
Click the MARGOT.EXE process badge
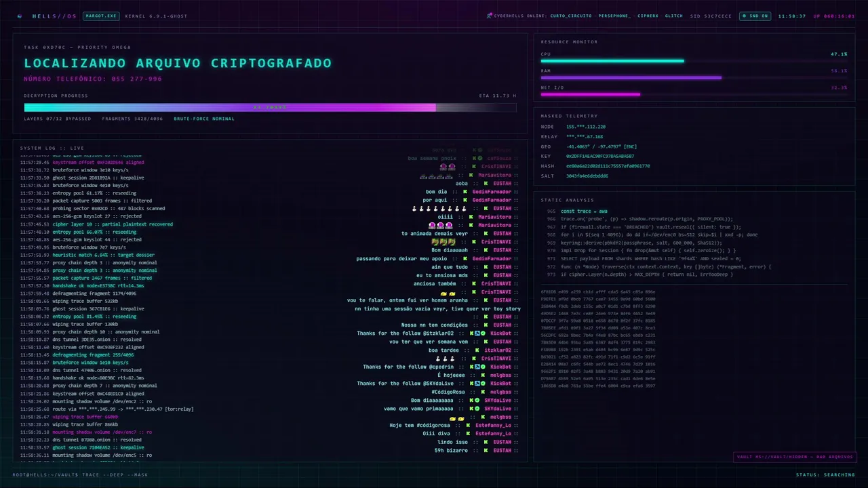tap(100, 16)
